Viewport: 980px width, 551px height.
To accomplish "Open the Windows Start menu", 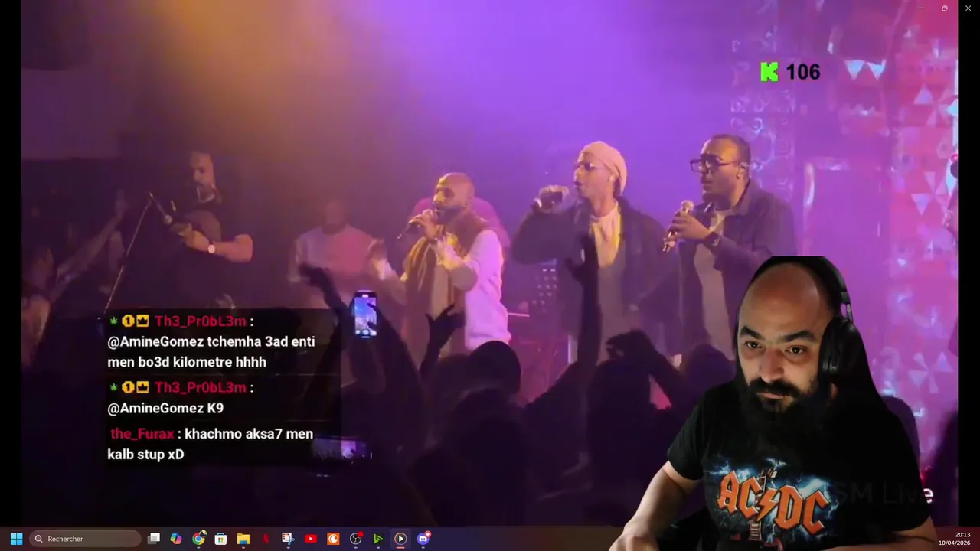I will click(x=16, y=539).
